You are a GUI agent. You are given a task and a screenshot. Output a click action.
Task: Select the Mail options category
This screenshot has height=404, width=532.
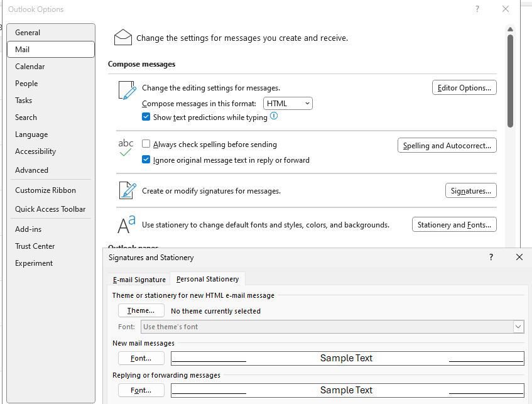(x=51, y=50)
